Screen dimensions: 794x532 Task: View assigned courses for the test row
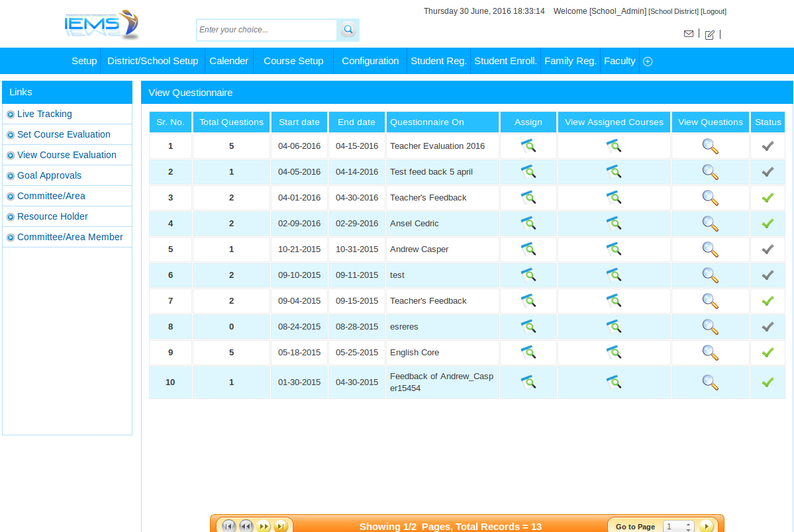[614, 275]
